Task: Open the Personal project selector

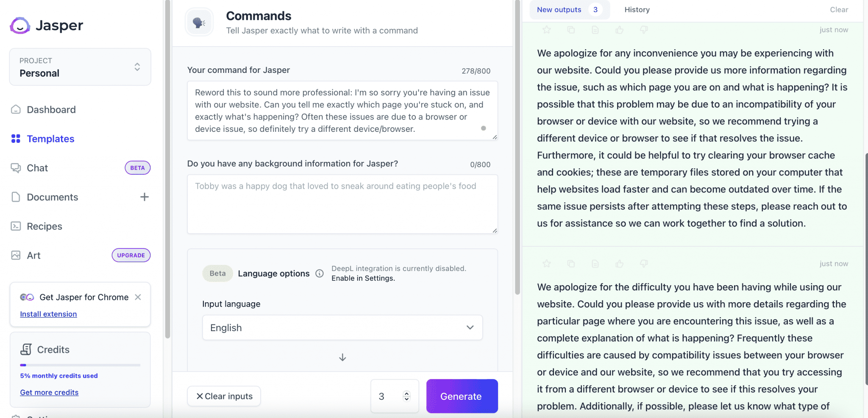Action: pyautogui.click(x=80, y=67)
